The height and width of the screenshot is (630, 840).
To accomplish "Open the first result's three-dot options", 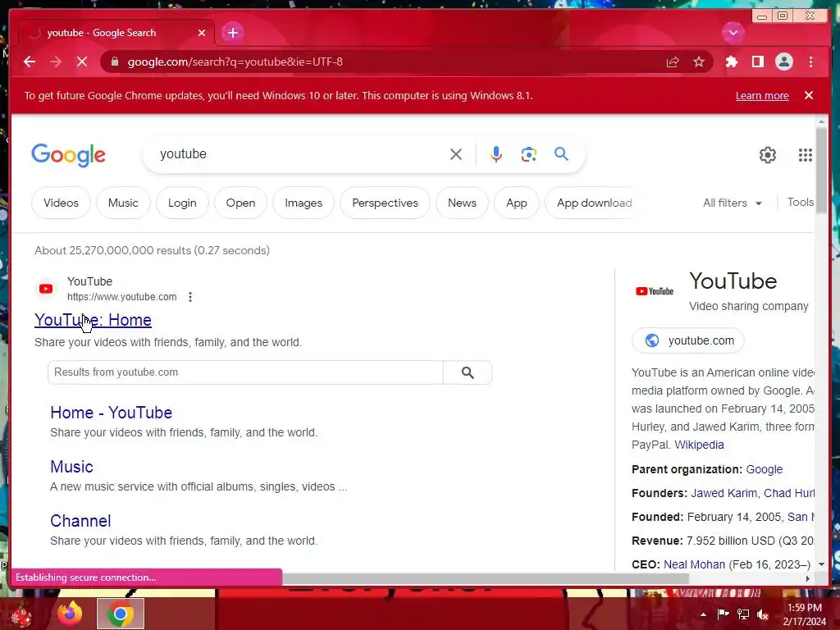I will click(190, 297).
